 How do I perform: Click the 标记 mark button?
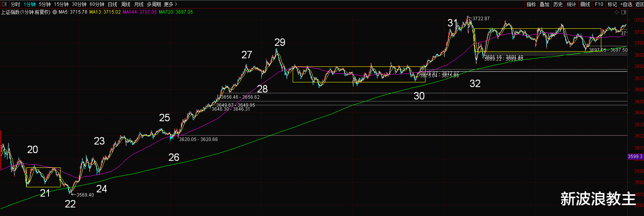612,4
